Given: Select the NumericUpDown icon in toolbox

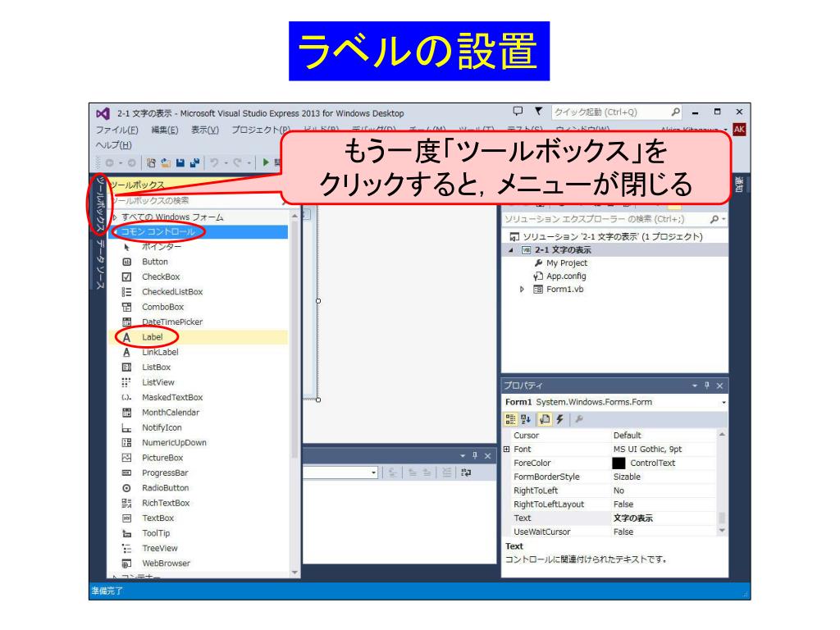Looking at the screenshot, I should pos(127,442).
